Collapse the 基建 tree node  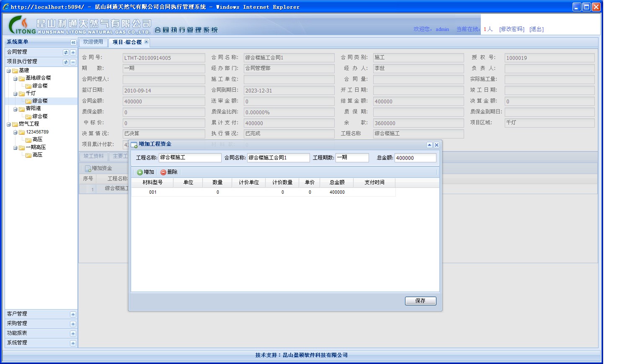click(9, 71)
